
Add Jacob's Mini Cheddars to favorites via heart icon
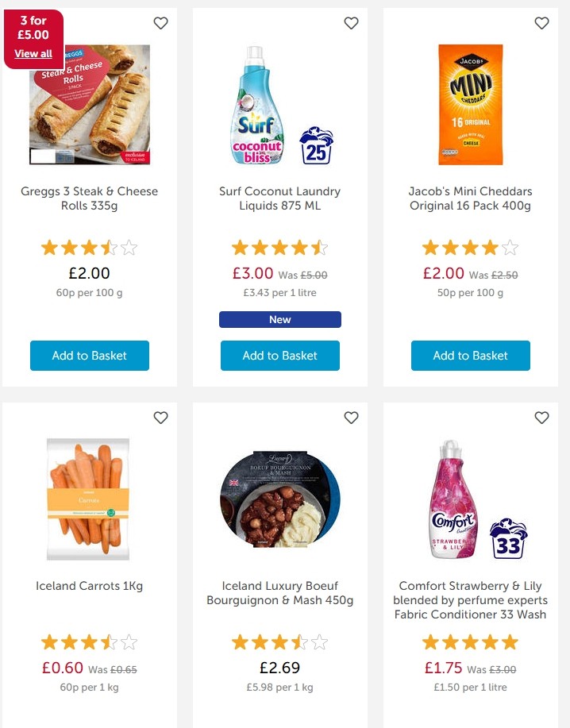[x=541, y=24]
